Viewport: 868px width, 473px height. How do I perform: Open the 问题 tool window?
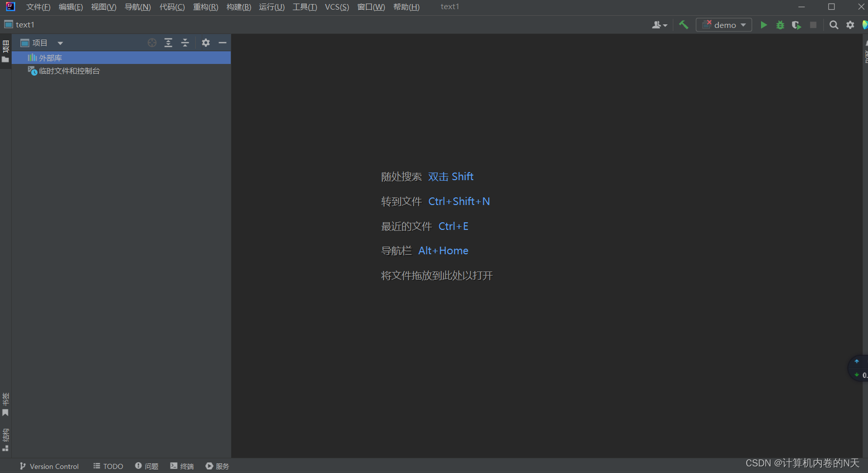tap(147, 466)
